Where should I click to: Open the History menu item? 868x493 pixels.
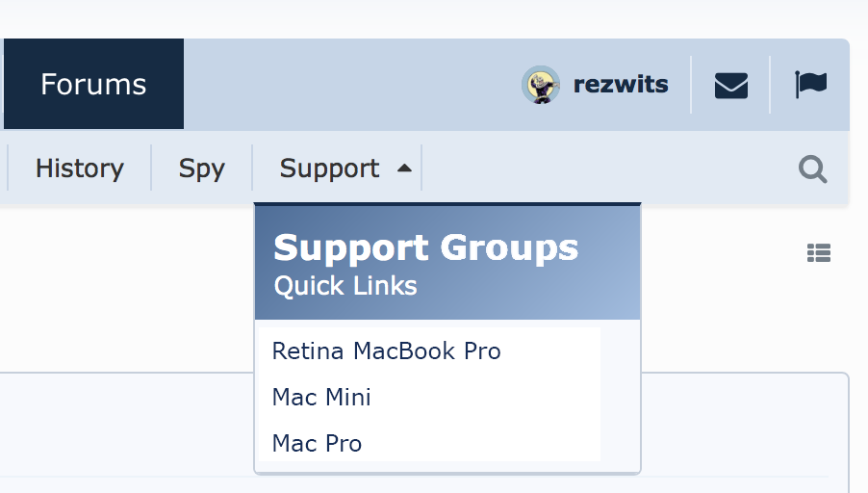click(80, 169)
